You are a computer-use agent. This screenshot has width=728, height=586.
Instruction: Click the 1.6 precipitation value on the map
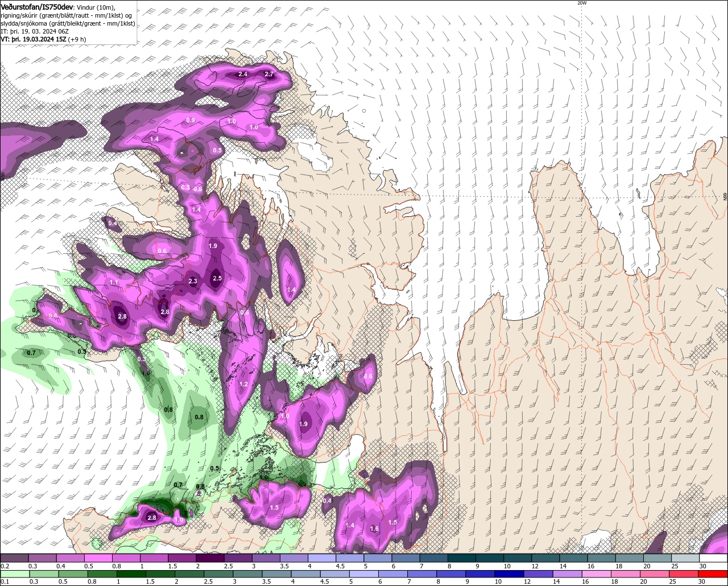tap(374, 529)
